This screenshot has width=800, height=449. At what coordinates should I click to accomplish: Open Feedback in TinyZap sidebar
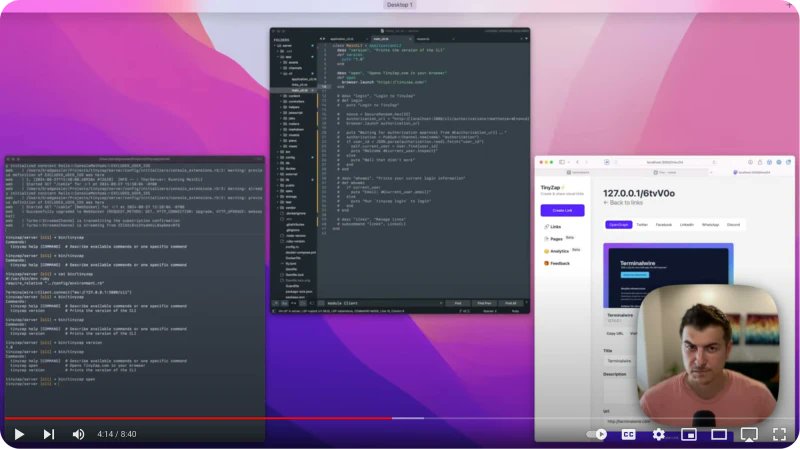[x=560, y=263]
